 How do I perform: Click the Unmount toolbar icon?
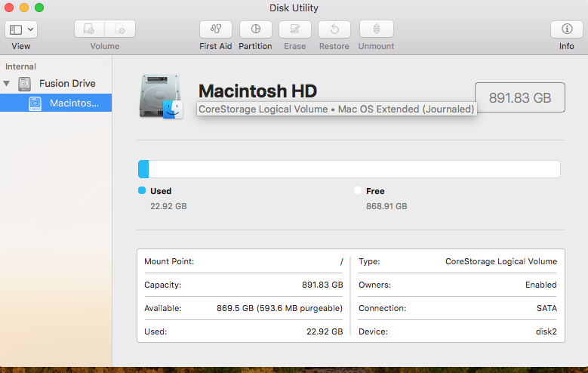tap(377, 29)
